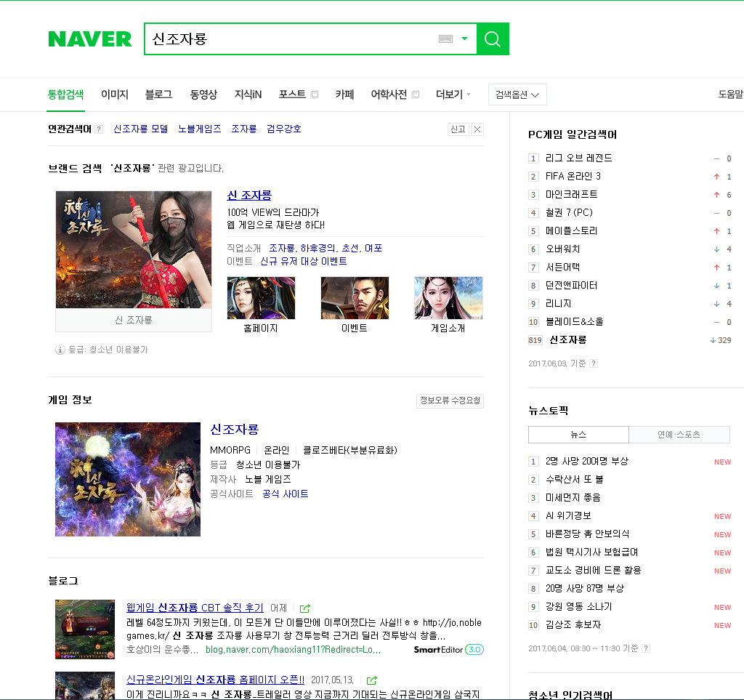
Task: Open news topic 2명 사망 200여명 부상
Action: tap(586, 462)
